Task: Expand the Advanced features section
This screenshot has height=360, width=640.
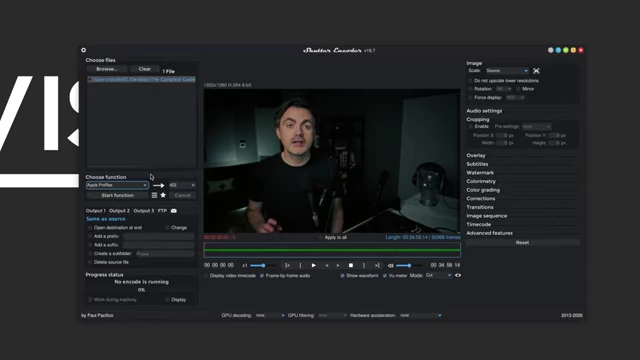Action: click(x=489, y=233)
